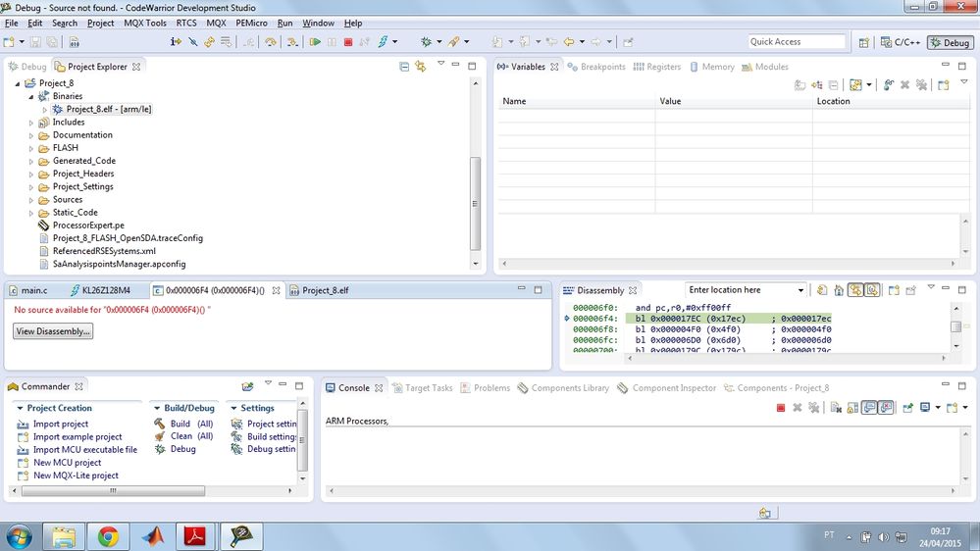Click the View Disassembly button
980x551 pixels.
(53, 331)
